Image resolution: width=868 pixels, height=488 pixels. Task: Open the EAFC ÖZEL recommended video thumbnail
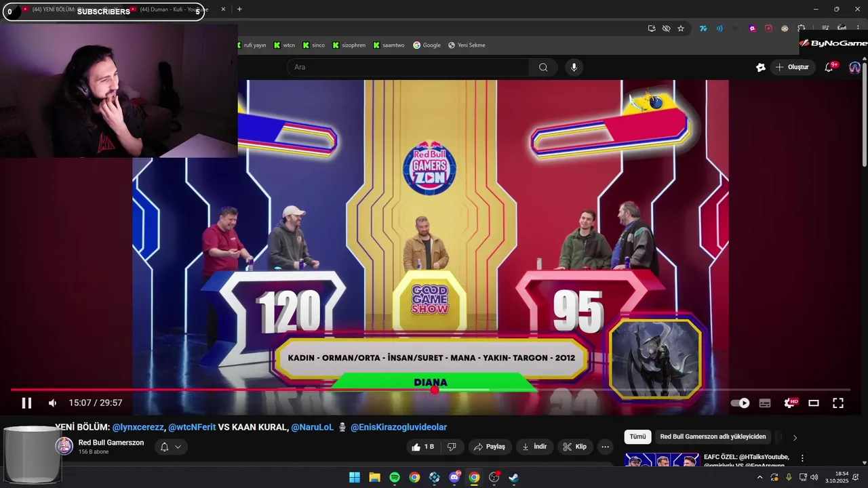pos(662,460)
